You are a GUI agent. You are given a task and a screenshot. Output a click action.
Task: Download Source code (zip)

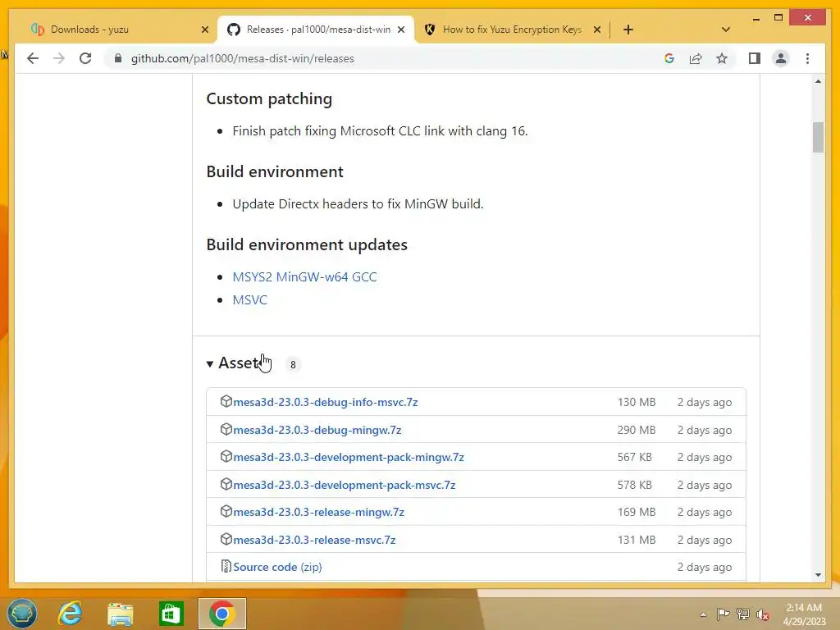tap(277, 568)
